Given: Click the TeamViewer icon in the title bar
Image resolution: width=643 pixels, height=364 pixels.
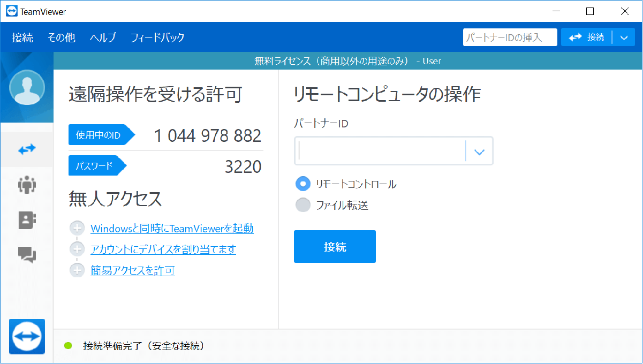Looking at the screenshot, I should (11, 11).
